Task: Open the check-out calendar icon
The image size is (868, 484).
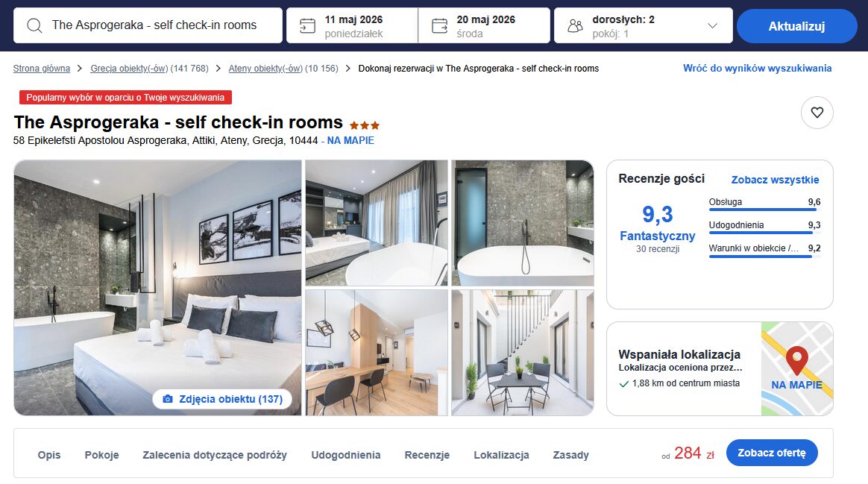Action: pos(439,25)
